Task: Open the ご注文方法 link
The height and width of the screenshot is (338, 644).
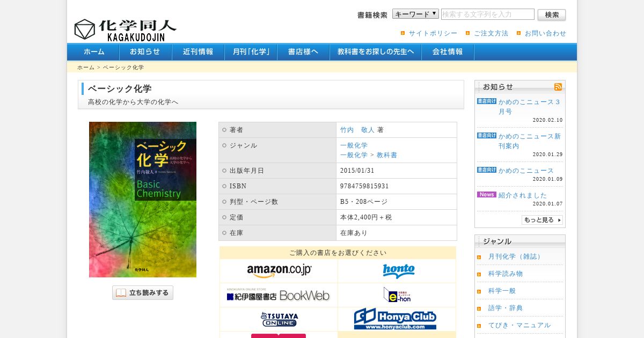Action: coord(491,33)
